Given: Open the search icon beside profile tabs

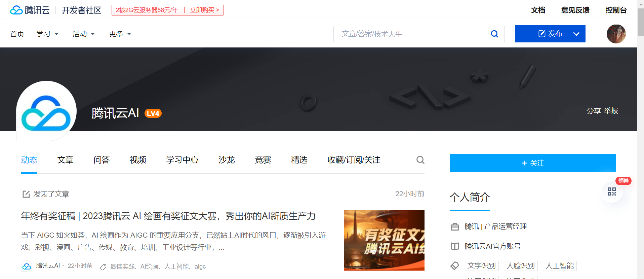Looking at the screenshot, I should (x=420, y=160).
